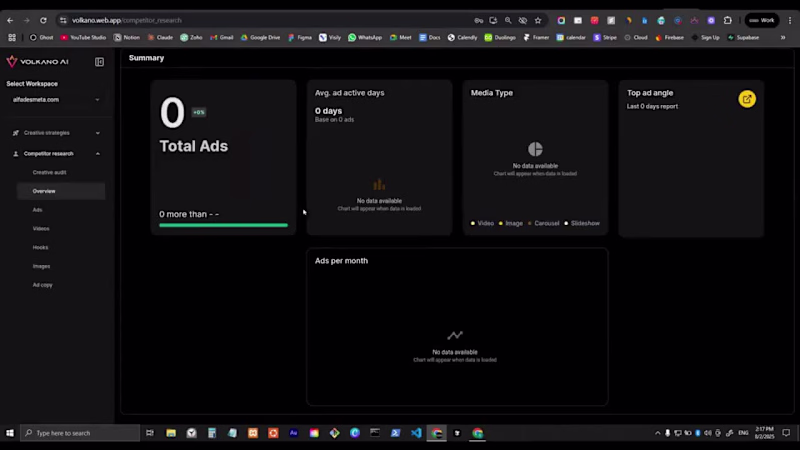
Task: Open the YouTube Studio bookmark
Action: coord(83,37)
